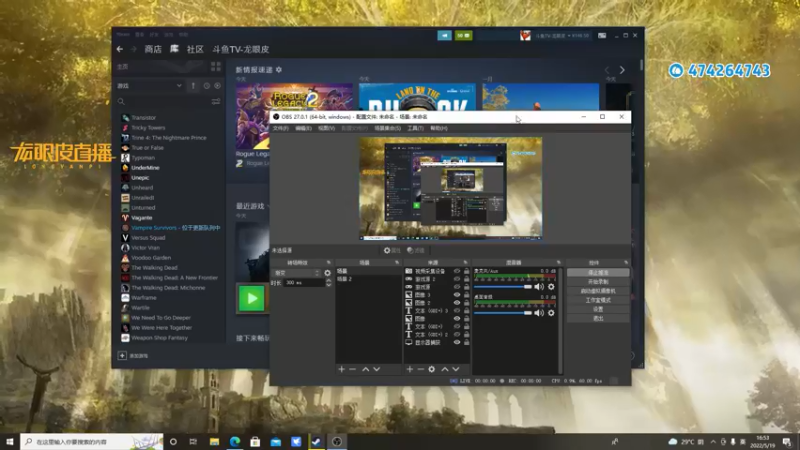Click 开始录制 button in OBS

pyautogui.click(x=598, y=282)
